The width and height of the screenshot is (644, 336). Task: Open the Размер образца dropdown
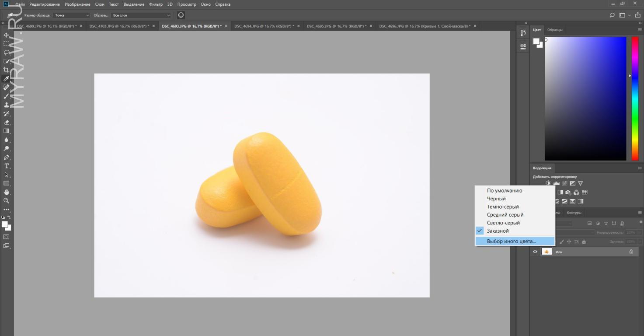point(71,15)
